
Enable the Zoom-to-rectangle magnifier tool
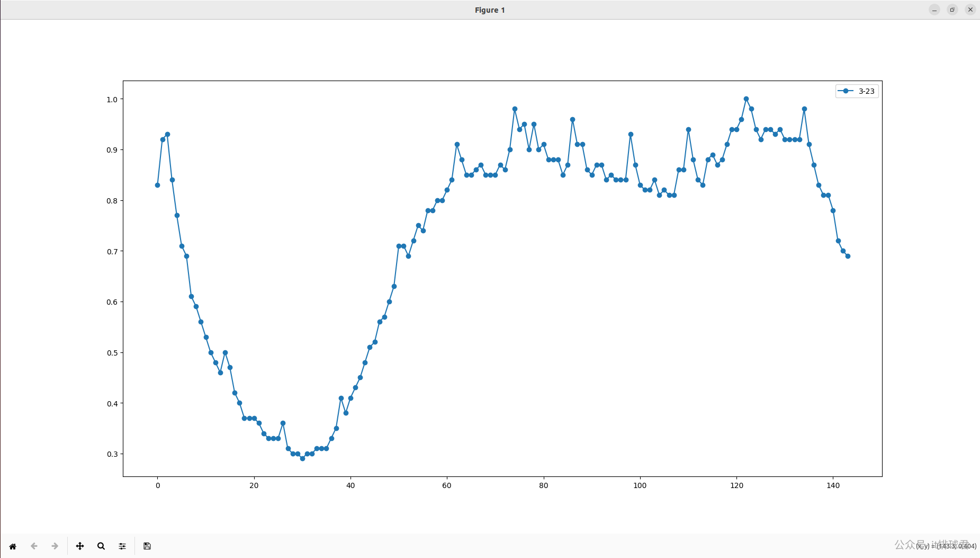(101, 546)
